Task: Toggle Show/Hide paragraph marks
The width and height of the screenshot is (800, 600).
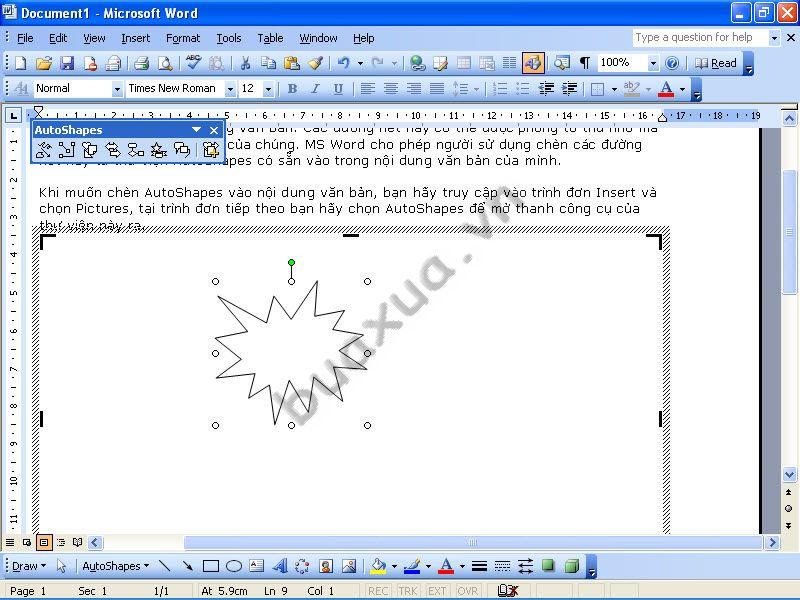Action: (585, 63)
